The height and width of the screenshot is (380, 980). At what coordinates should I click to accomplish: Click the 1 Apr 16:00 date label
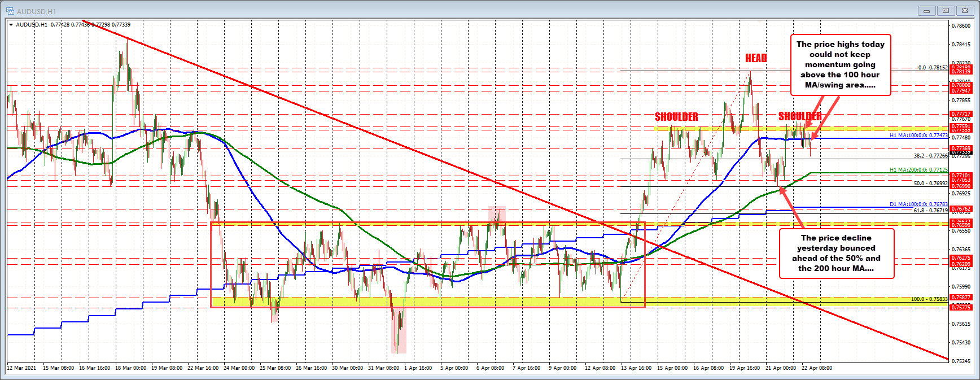pyautogui.click(x=418, y=368)
